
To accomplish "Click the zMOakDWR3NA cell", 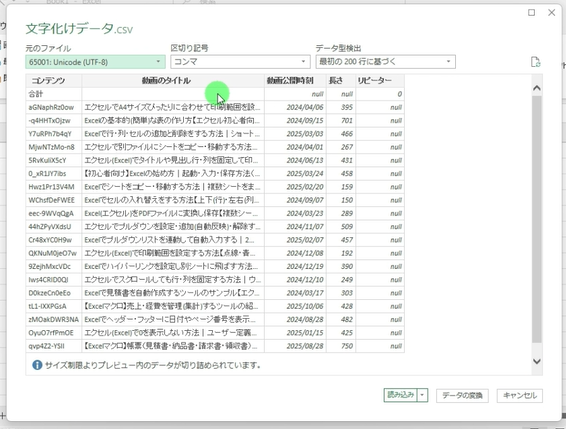I will pos(54,320).
